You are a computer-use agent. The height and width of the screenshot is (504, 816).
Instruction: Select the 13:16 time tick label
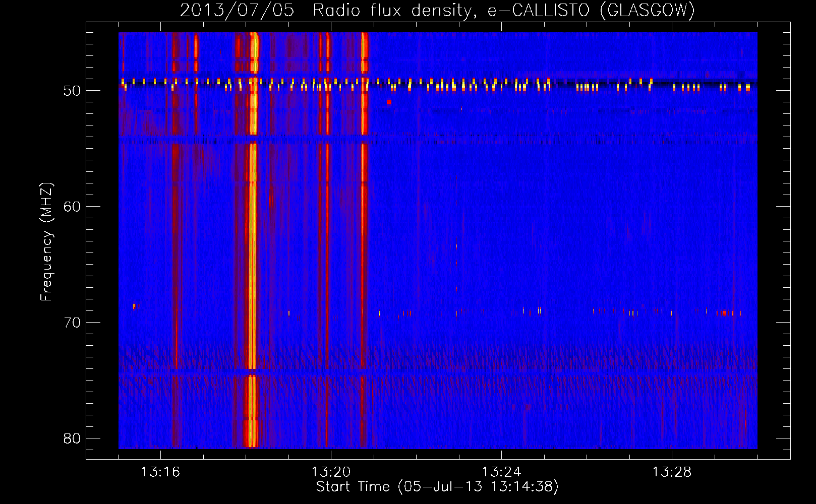160,472
